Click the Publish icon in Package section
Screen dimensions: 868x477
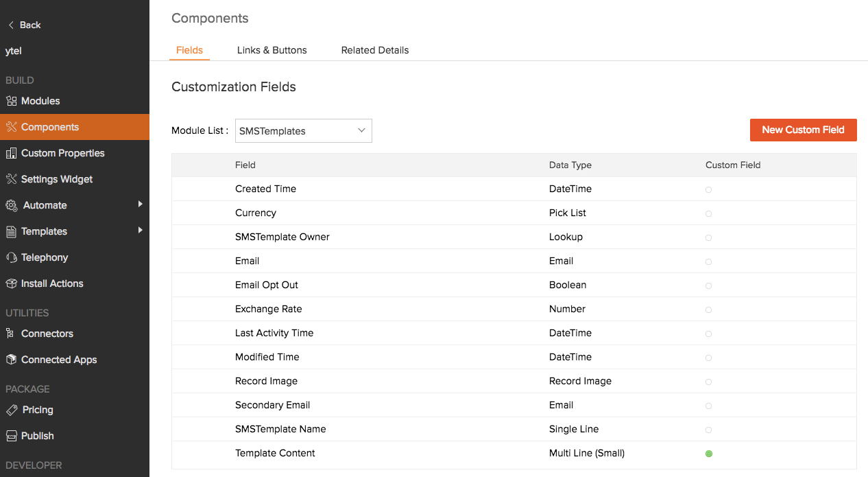(11, 436)
